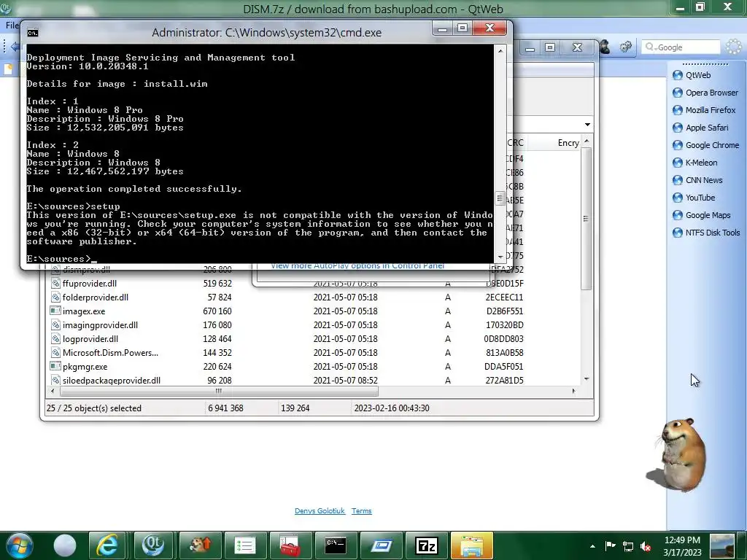Open the QtWeb gears settings icon
This screenshot has width=747, height=560.
pos(625,47)
